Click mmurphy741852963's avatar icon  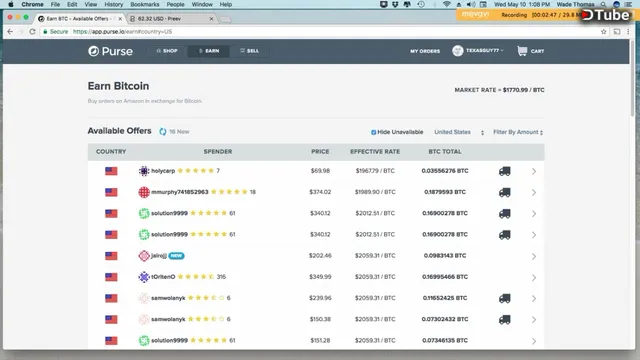[x=144, y=192]
